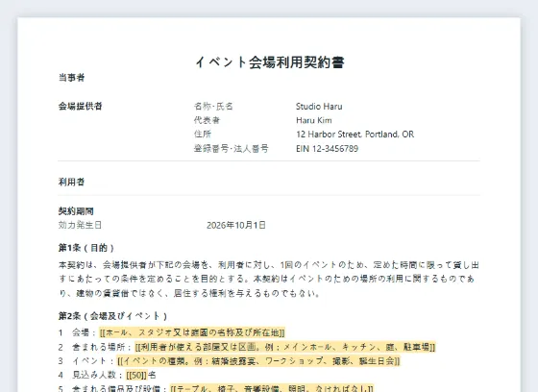The image size is (538, 392).
Task: Click the 名称·氏名 field label
Action: coord(213,107)
